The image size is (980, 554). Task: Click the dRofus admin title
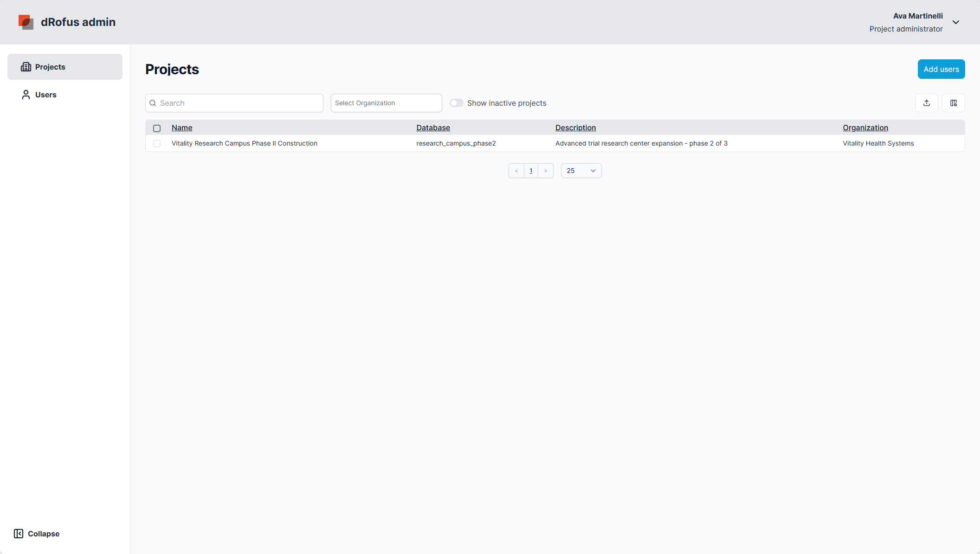[x=78, y=22]
